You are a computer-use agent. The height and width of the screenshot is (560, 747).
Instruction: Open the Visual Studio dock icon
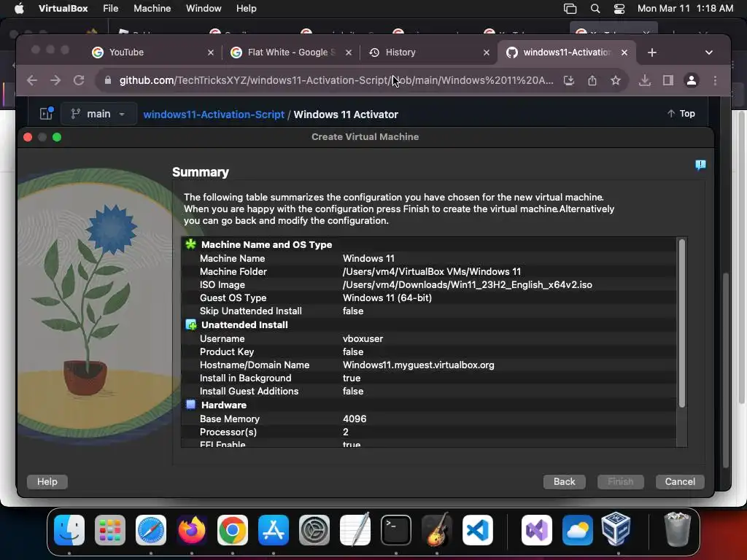(537, 530)
